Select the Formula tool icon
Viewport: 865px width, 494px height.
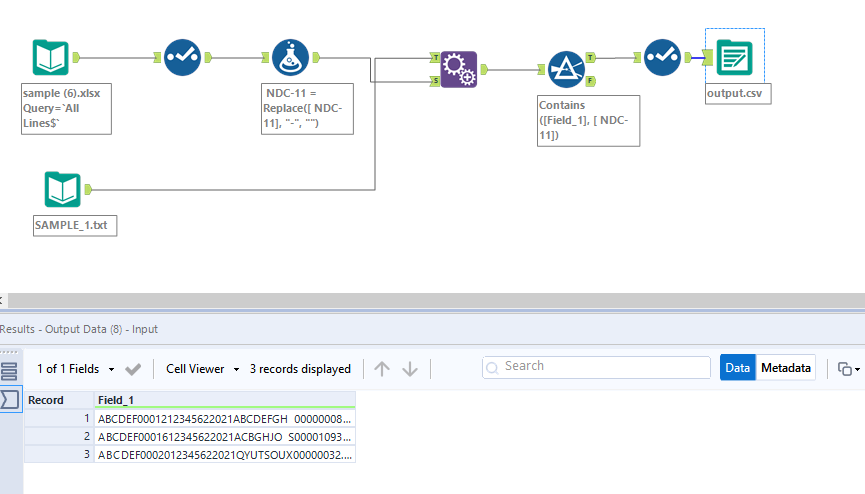290,57
